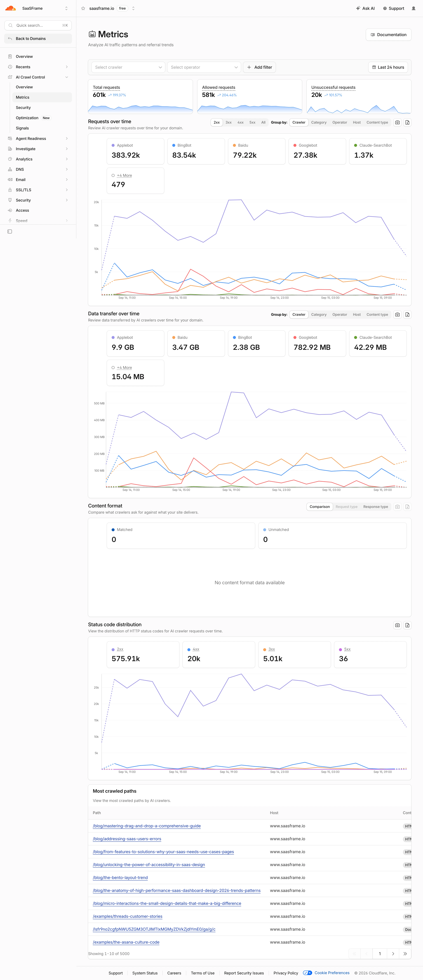Expand the Agent Readiness menu
Image resolution: width=423 pixels, height=980 pixels.
[38, 138]
